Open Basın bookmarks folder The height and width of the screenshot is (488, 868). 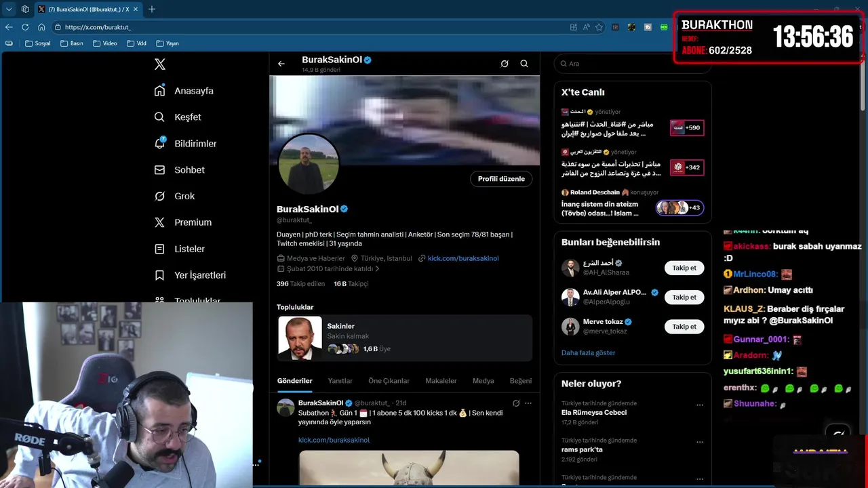coord(72,43)
